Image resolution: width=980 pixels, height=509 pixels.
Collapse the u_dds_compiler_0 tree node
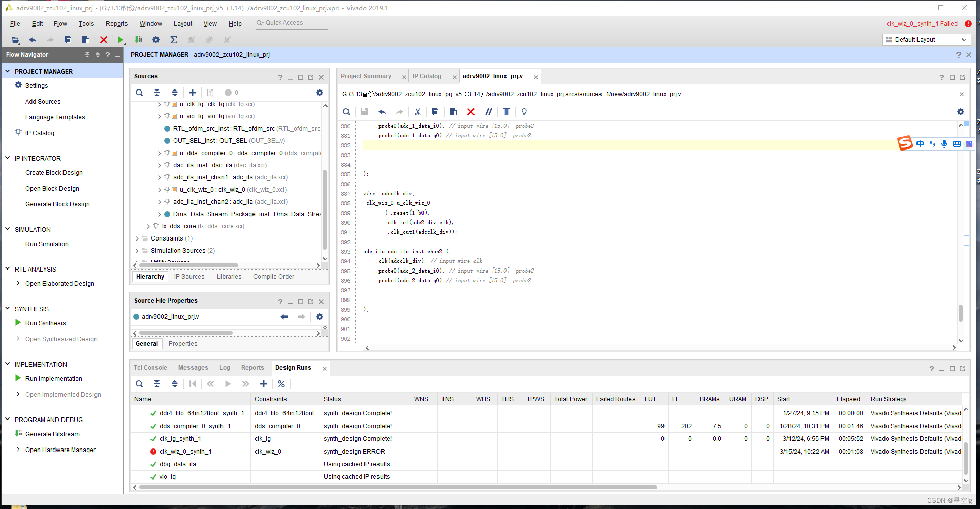(159, 153)
